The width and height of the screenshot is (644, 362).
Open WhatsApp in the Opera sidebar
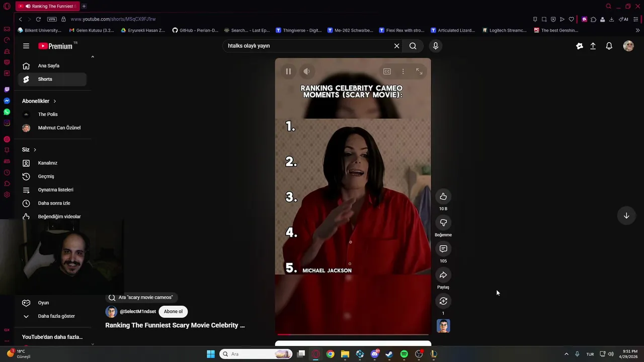pyautogui.click(x=7, y=112)
